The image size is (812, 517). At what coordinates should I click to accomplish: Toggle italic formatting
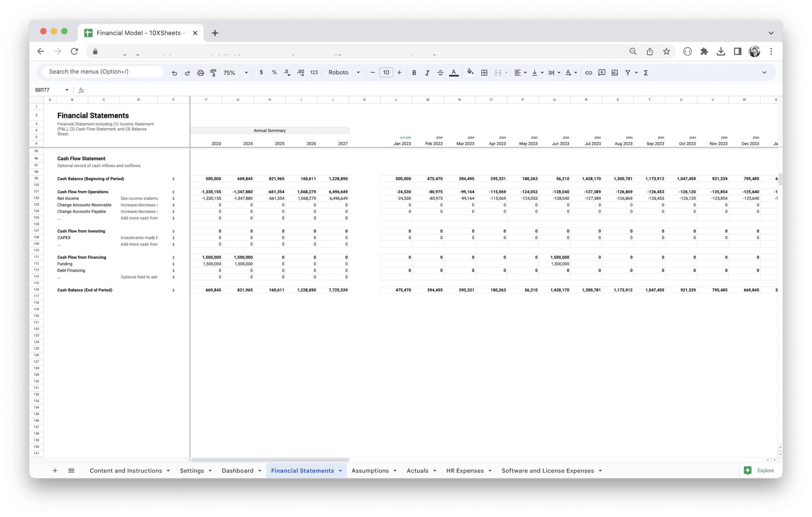point(427,72)
